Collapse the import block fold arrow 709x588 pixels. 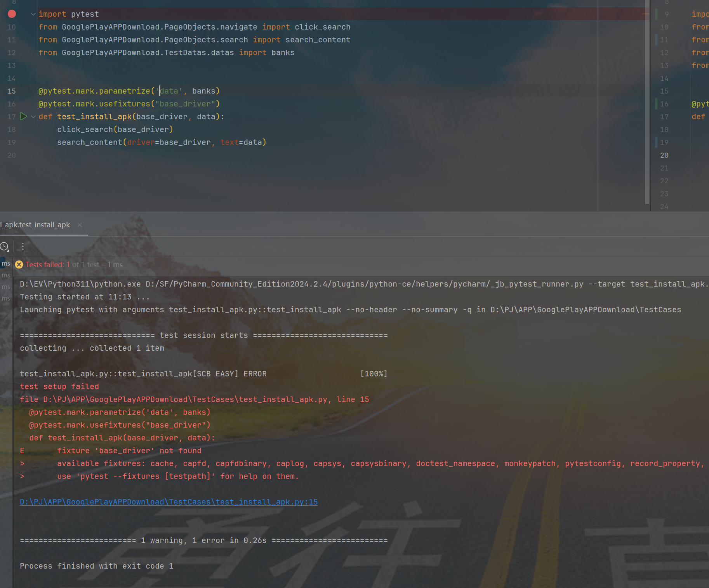[33, 14]
